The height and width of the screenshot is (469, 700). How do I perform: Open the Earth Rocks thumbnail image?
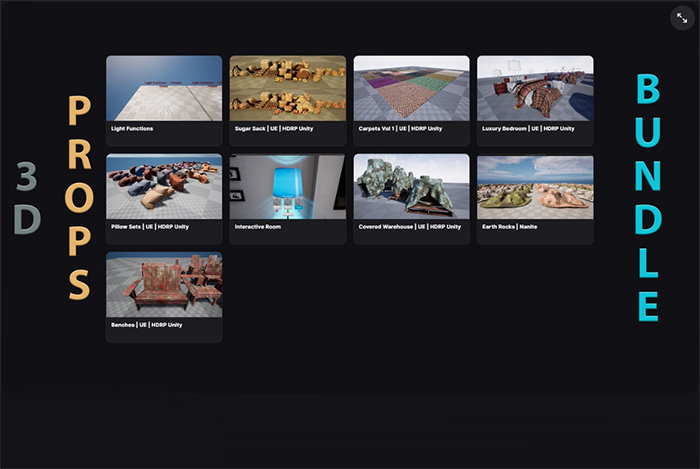click(535, 186)
